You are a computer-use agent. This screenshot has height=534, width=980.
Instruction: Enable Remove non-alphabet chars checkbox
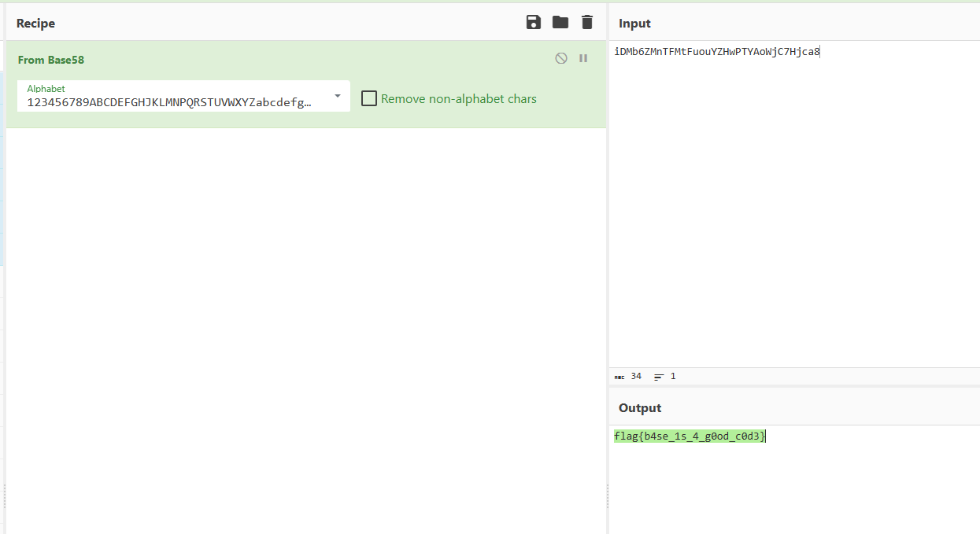pyautogui.click(x=369, y=98)
